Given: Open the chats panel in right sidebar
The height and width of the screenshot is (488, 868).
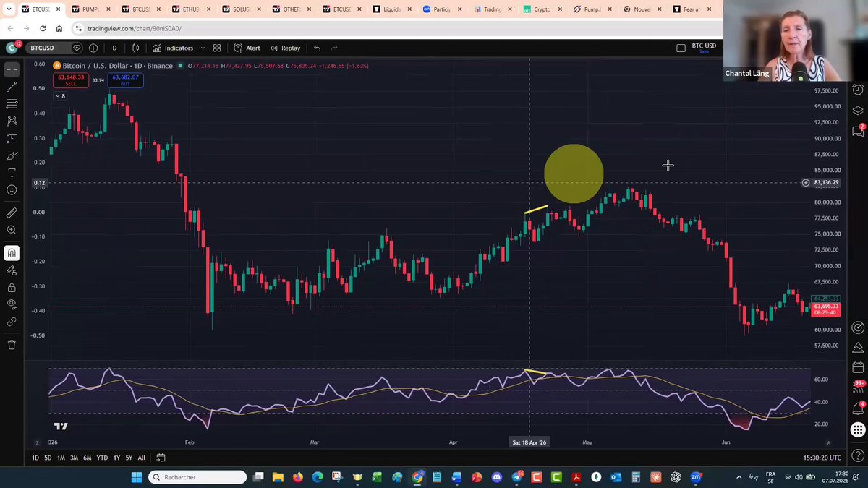Looking at the screenshot, I should (858, 132).
